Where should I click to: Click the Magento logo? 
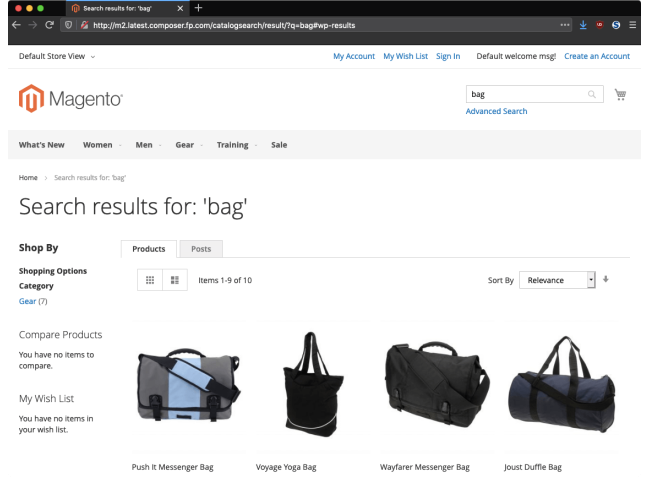click(71, 98)
